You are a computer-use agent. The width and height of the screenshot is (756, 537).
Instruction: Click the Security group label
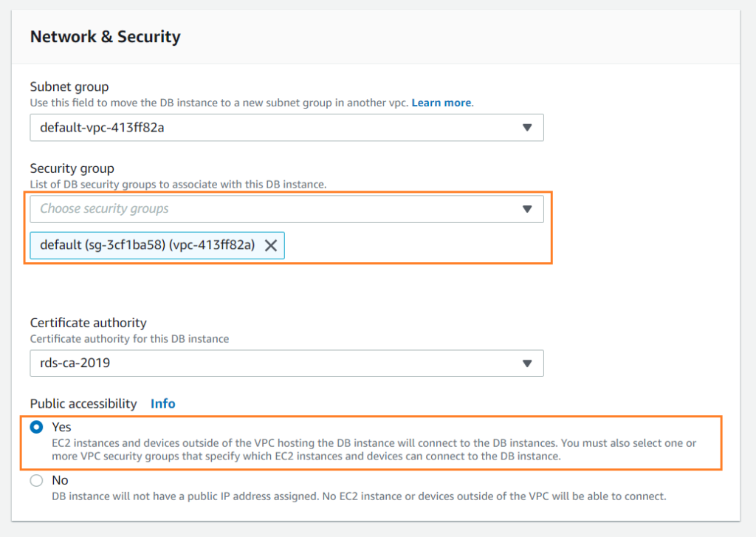[x=72, y=168]
